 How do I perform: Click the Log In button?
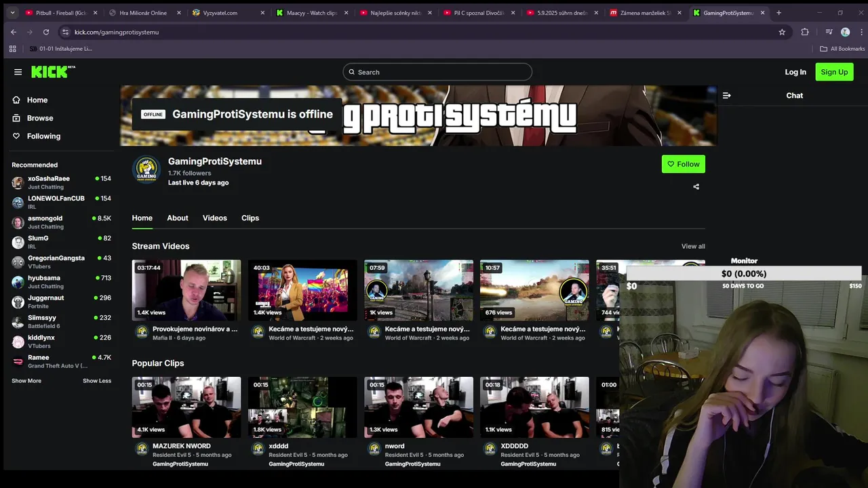click(x=795, y=72)
